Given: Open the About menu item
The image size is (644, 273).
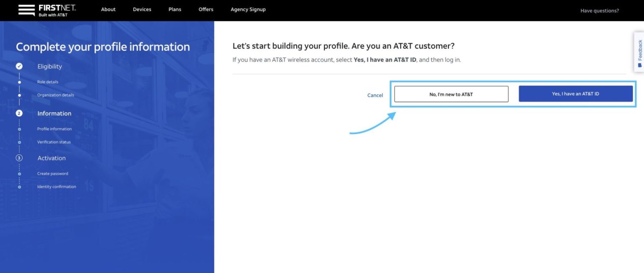Looking at the screenshot, I should [108, 9].
